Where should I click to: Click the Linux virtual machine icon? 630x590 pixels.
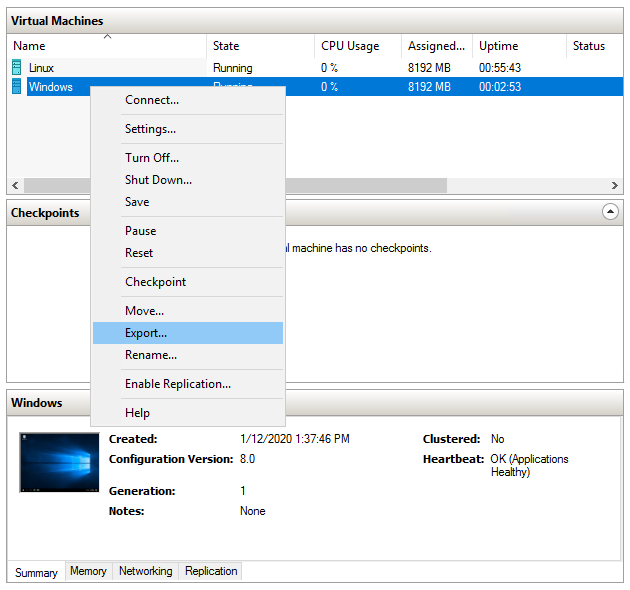(x=16, y=67)
